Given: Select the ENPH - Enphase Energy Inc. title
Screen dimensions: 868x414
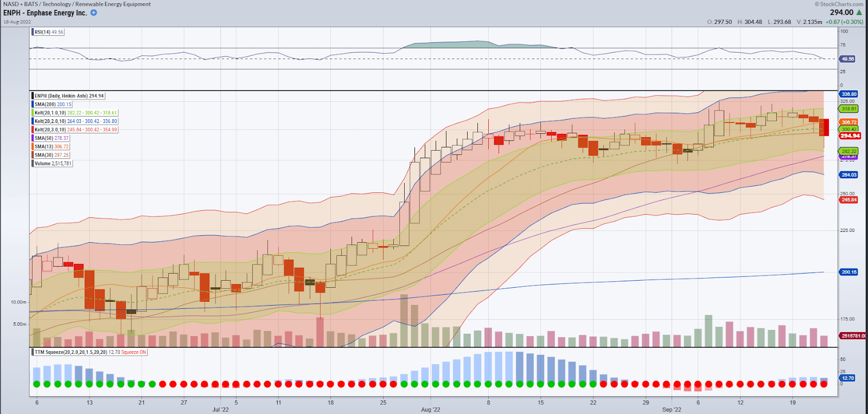Looking at the screenshot, I should pyautogui.click(x=45, y=12).
